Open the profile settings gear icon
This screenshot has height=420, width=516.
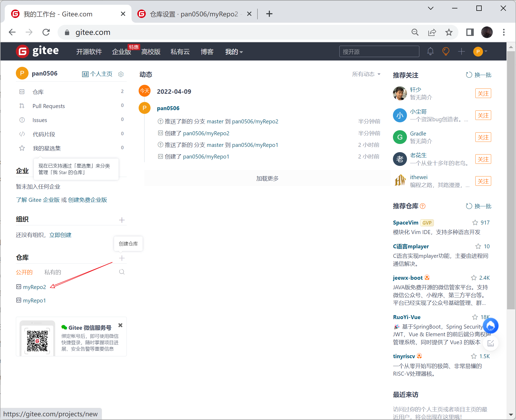pos(121,74)
